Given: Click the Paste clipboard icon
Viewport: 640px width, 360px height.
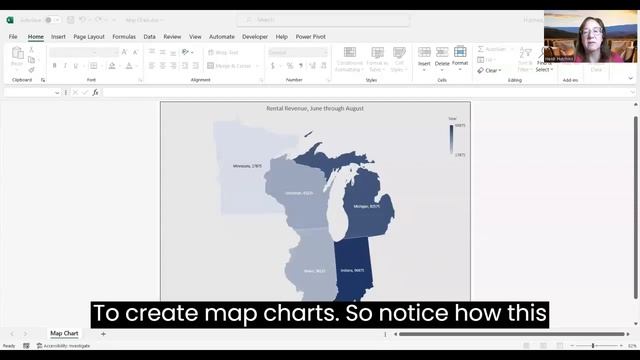Looking at the screenshot, I should click(17, 53).
